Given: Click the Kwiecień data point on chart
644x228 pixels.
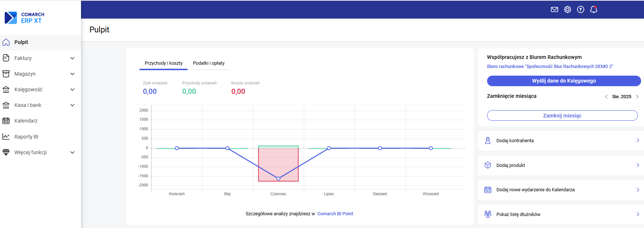Looking at the screenshot, I should [x=177, y=148].
